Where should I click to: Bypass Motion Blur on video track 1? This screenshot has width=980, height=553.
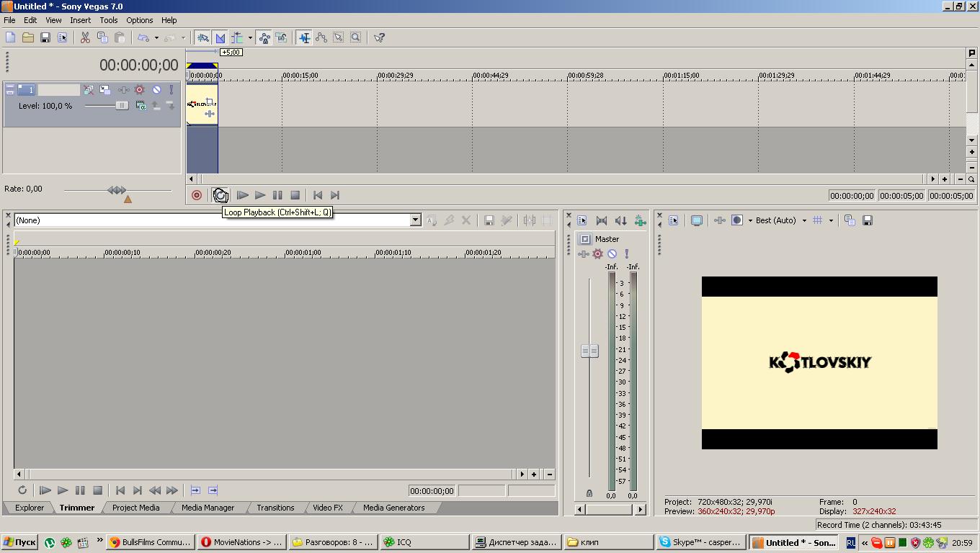pyautogui.click(x=88, y=90)
